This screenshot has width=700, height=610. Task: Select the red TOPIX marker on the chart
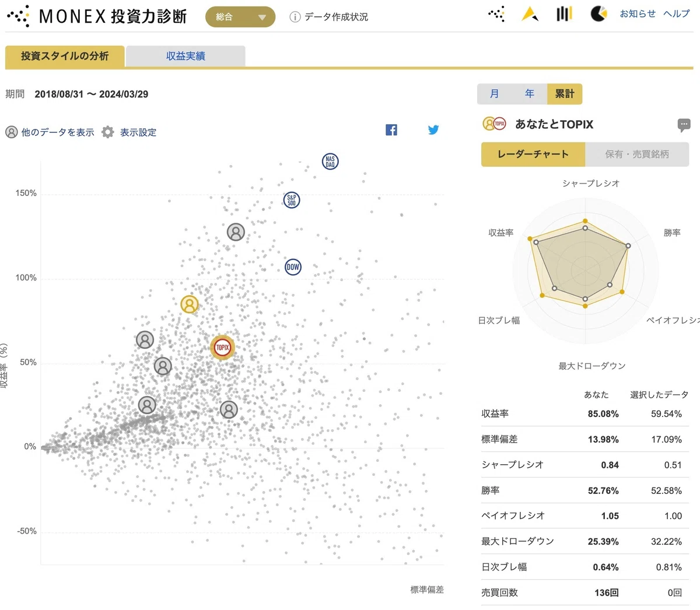[222, 348]
